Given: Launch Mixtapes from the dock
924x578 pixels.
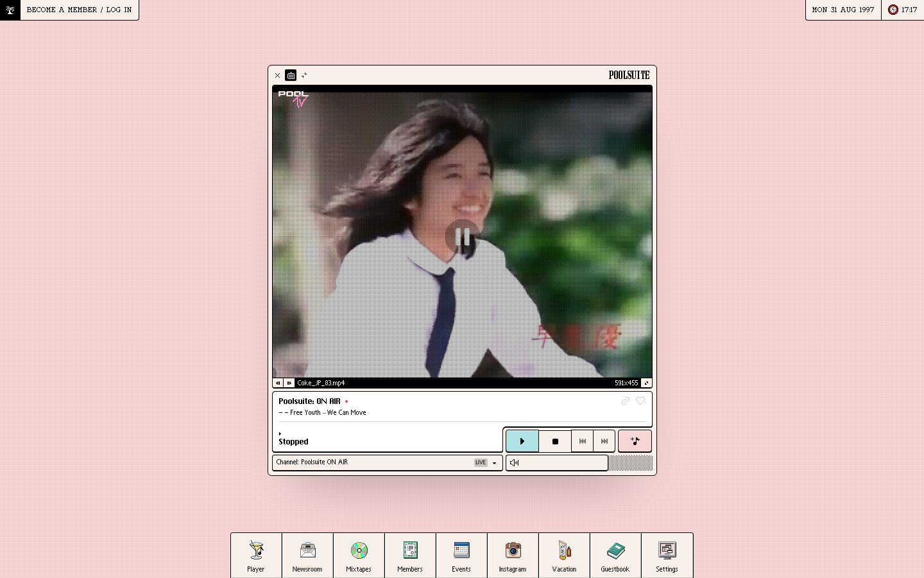Looking at the screenshot, I should click(x=359, y=556).
